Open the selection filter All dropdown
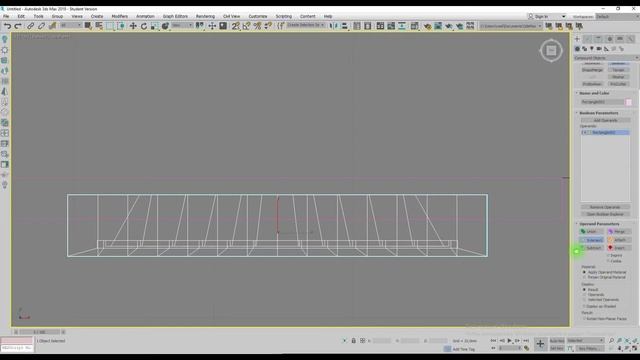This screenshot has width=640, height=360. coord(70,25)
